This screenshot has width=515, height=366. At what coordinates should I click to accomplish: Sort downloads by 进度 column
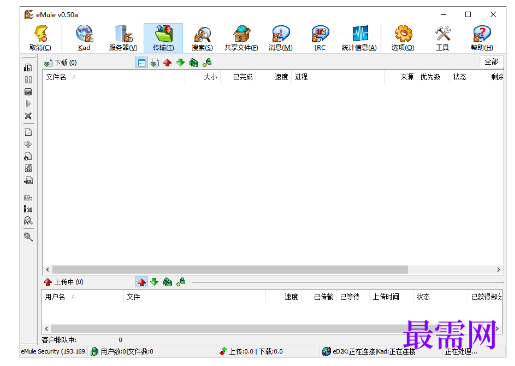click(x=338, y=77)
